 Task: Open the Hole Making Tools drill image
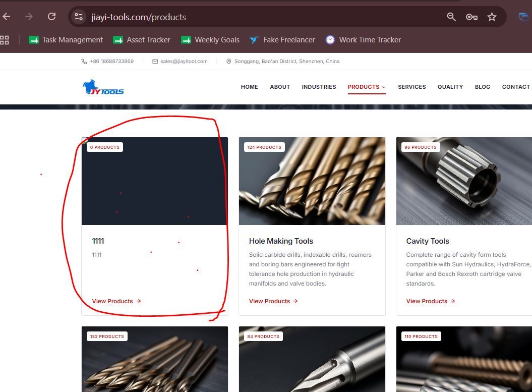(312, 181)
